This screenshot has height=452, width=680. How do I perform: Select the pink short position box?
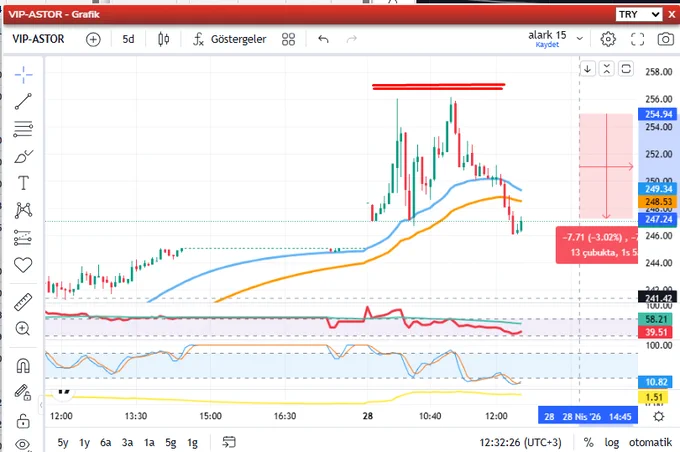[x=606, y=166]
